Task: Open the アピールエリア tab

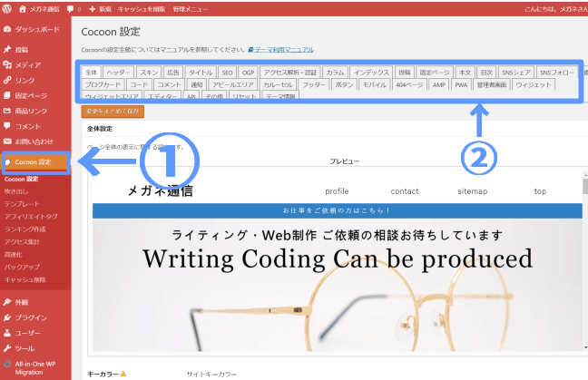Action: [233, 84]
